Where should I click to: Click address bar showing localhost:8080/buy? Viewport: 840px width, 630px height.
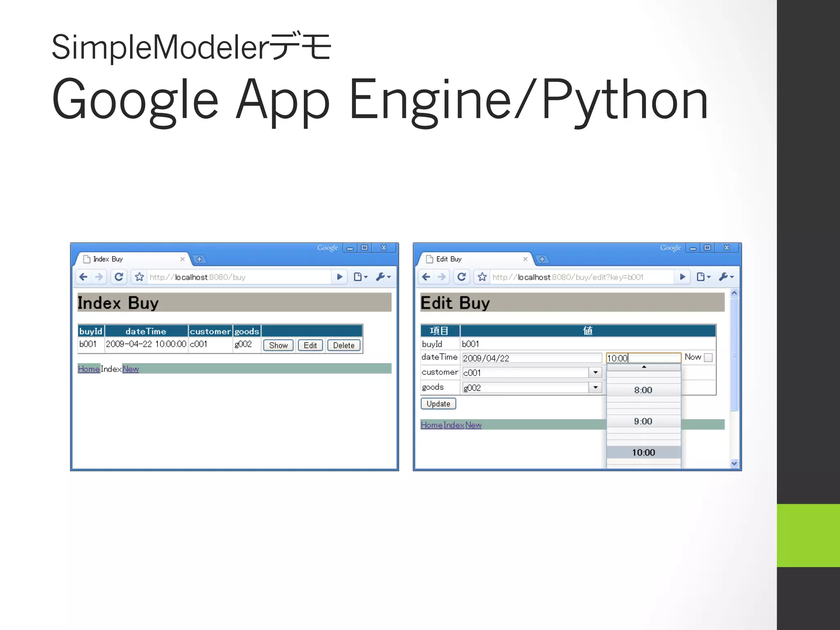[x=239, y=277]
